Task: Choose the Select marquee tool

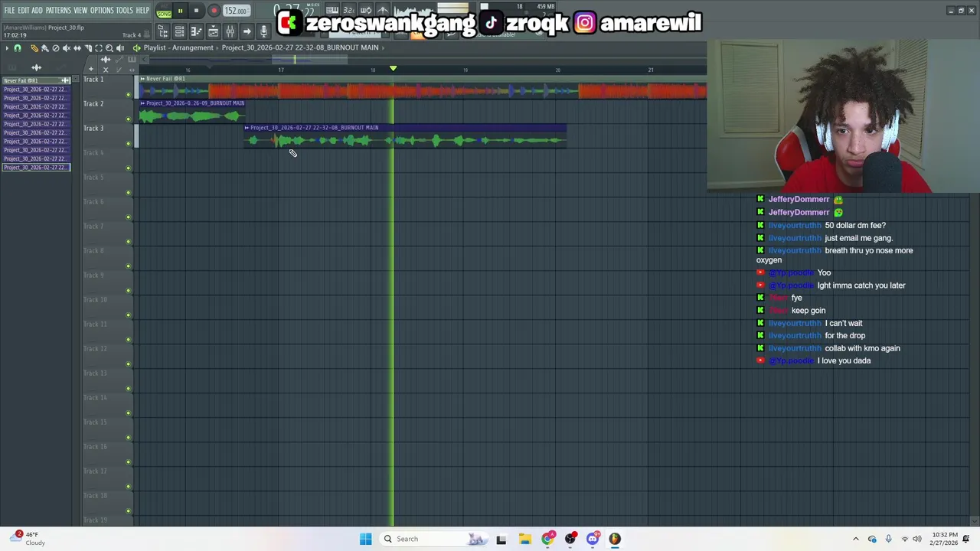Action: [98, 48]
